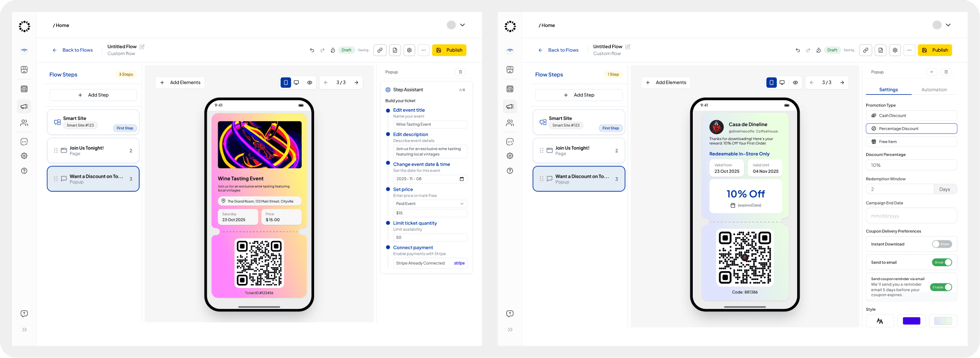Click the undo arrow in left window toolbar

click(312, 50)
